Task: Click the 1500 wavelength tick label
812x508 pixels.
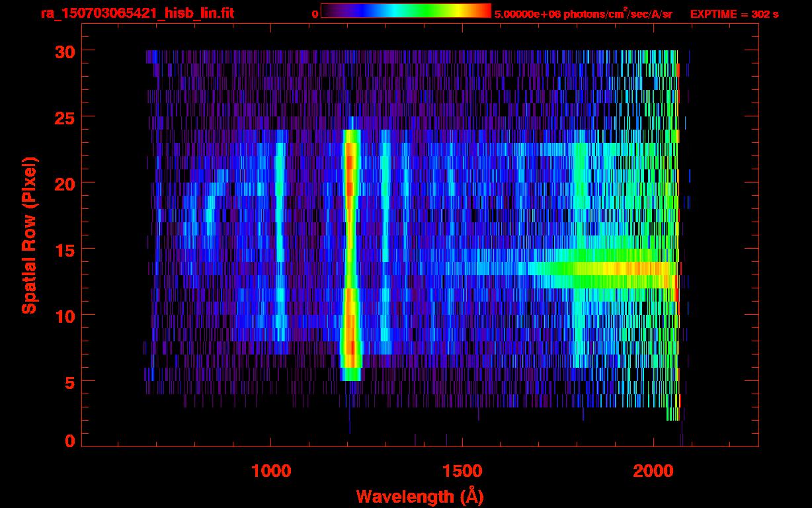Action: tap(462, 471)
